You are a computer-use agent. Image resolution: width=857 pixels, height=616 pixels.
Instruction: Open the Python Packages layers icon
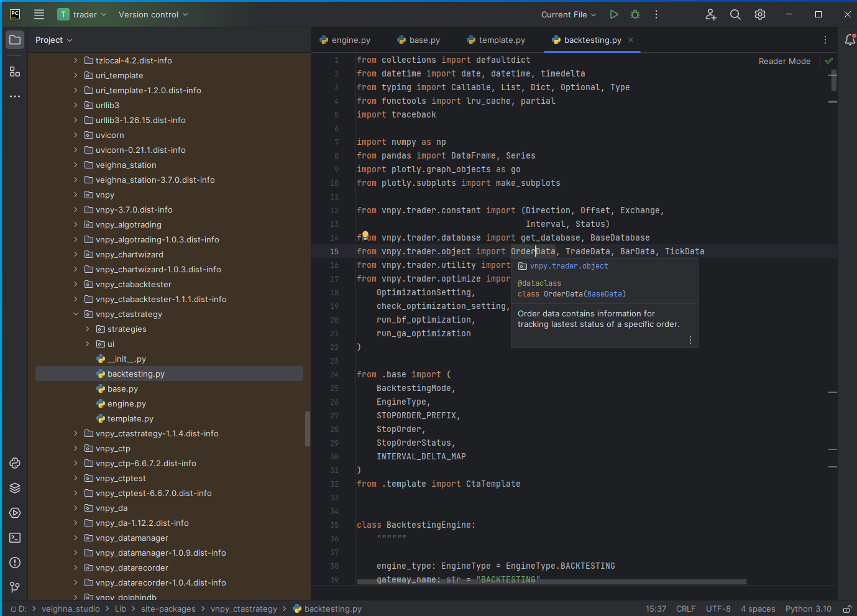(x=15, y=488)
